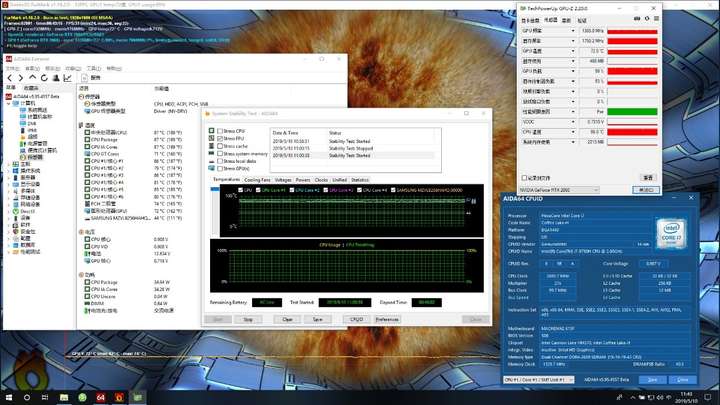The image size is (720, 405).
Task: Enable Stress system memory checkbox
Action: pos(220,153)
